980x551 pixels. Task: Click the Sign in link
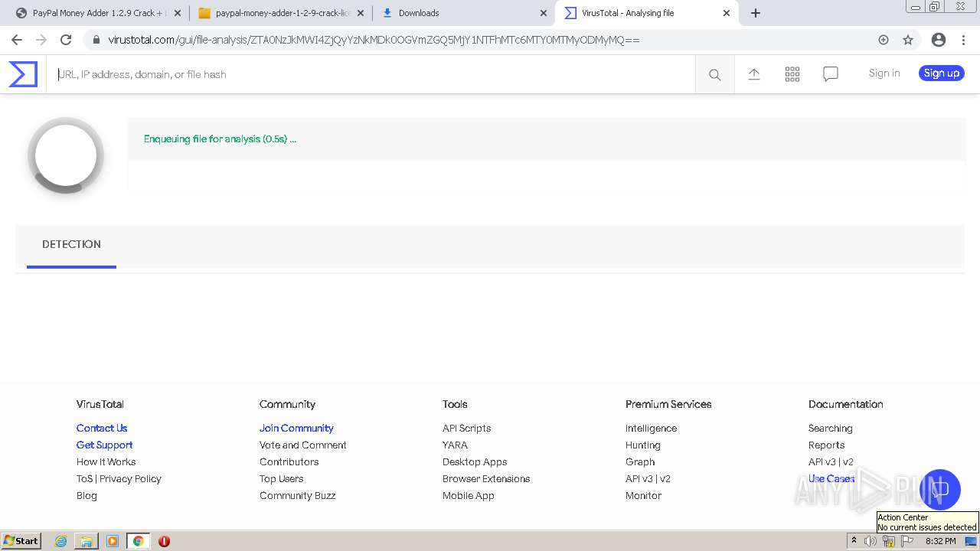pos(884,73)
